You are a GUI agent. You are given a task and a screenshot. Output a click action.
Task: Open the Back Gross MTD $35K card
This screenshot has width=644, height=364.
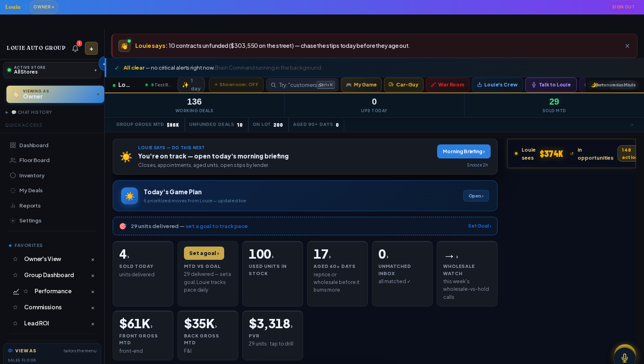tap(208, 335)
